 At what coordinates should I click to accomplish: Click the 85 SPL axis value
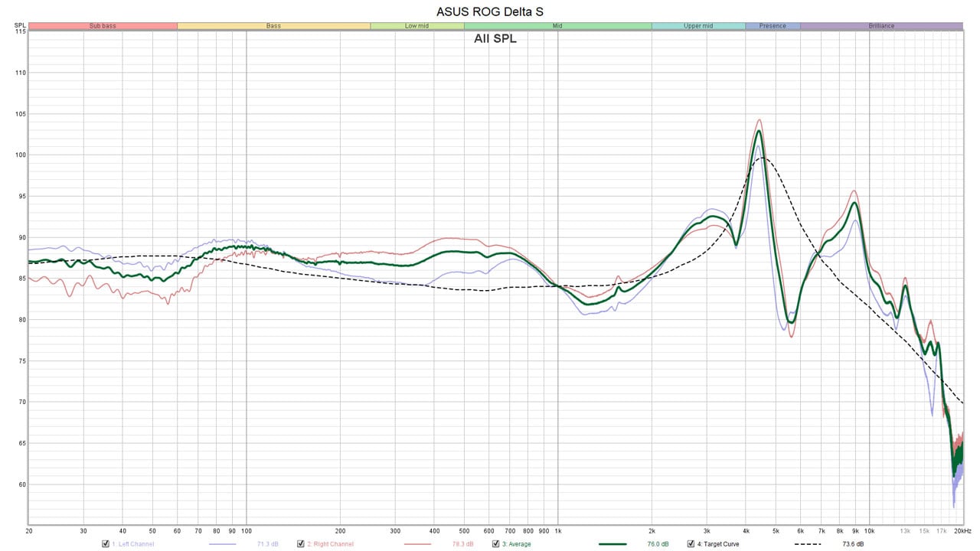(23, 279)
